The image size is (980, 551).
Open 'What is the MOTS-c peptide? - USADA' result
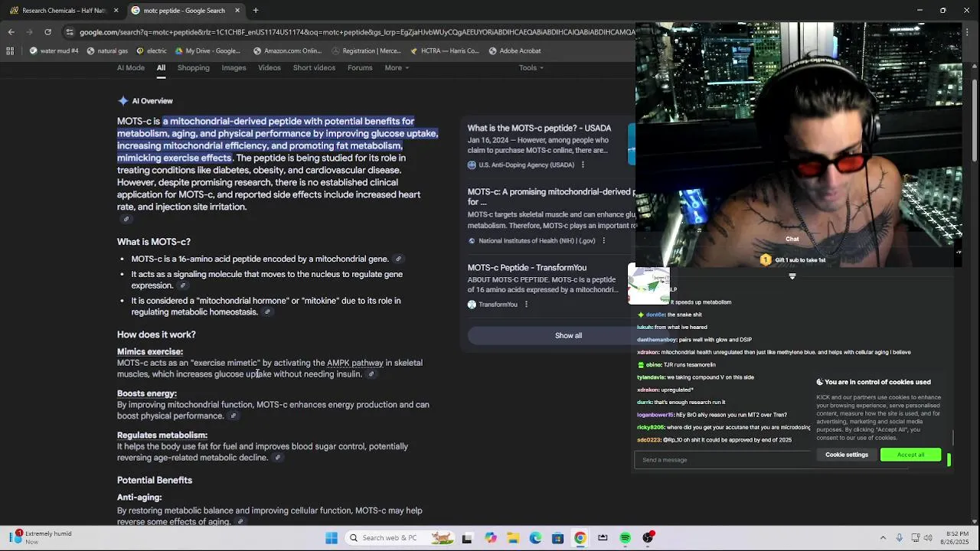tap(540, 129)
